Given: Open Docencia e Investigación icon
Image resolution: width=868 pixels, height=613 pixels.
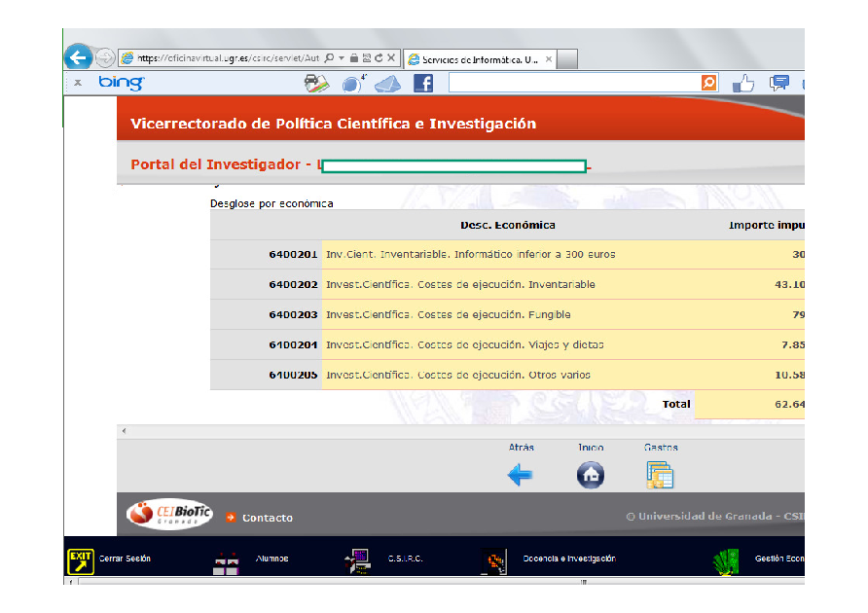Looking at the screenshot, I should click(495, 561).
